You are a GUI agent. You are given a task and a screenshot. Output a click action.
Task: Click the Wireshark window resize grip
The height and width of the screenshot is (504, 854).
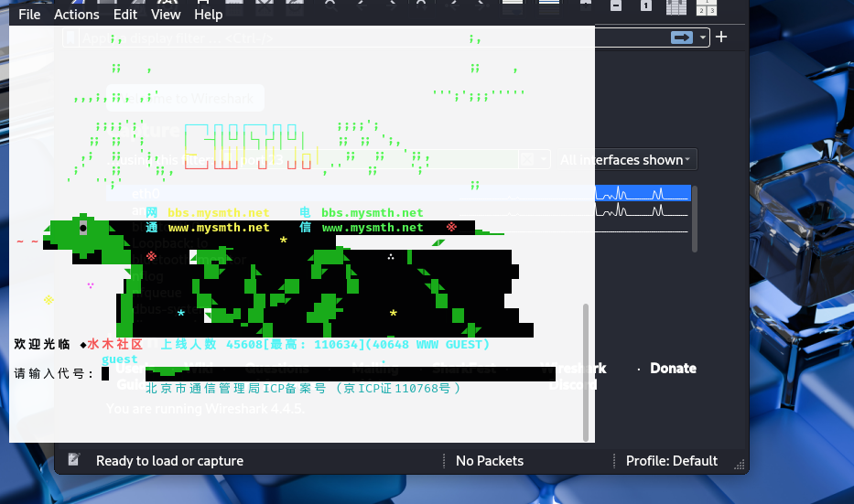(x=739, y=465)
